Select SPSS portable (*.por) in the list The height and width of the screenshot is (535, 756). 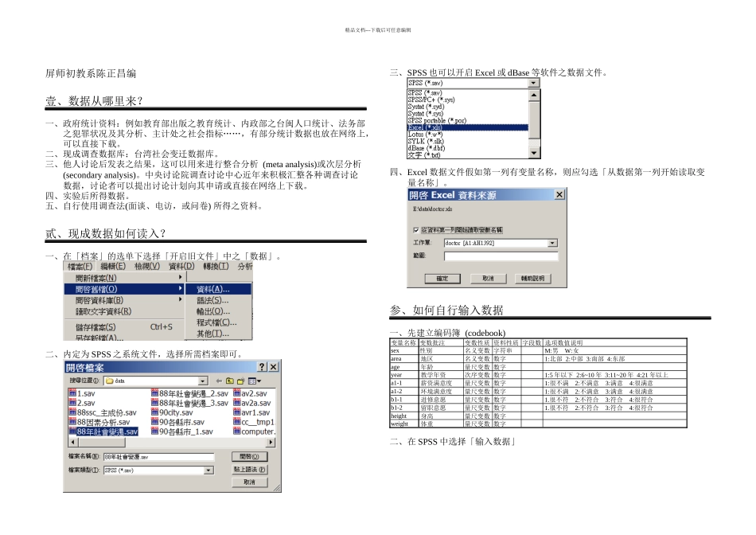coord(468,120)
